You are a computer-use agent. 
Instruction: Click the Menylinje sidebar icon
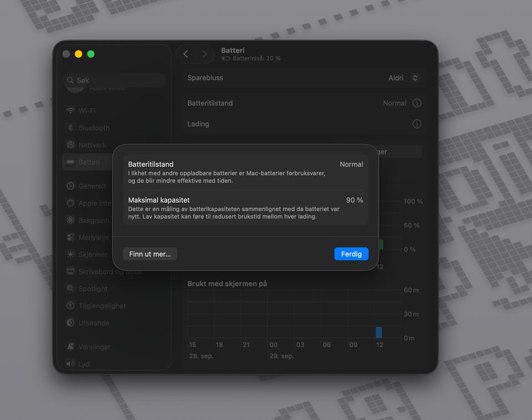click(70, 237)
